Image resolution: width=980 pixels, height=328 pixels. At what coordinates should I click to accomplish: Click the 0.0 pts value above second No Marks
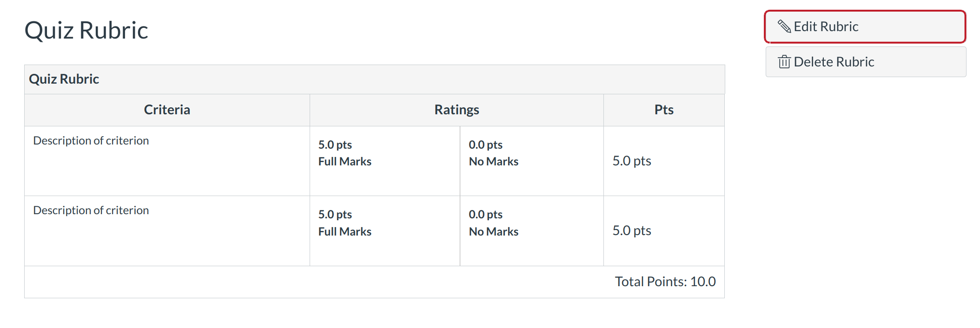click(485, 215)
